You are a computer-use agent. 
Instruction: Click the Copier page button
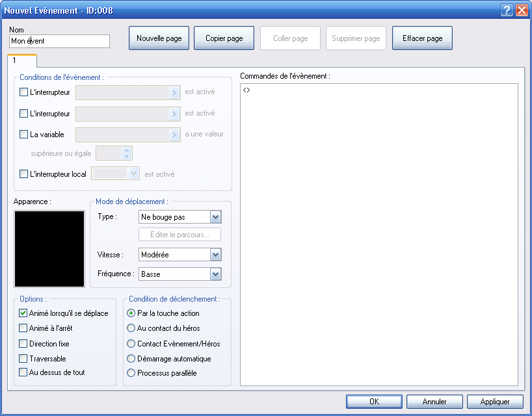pyautogui.click(x=224, y=38)
